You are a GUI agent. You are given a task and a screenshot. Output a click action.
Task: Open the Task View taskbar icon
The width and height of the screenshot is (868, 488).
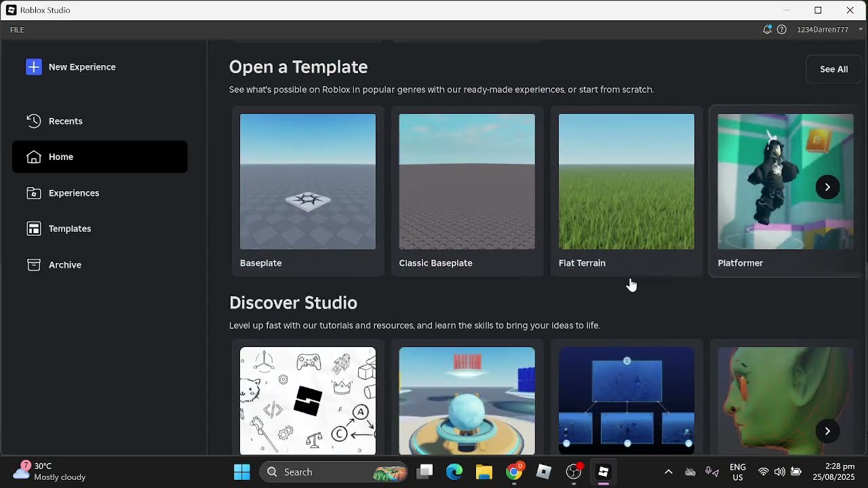tap(425, 472)
